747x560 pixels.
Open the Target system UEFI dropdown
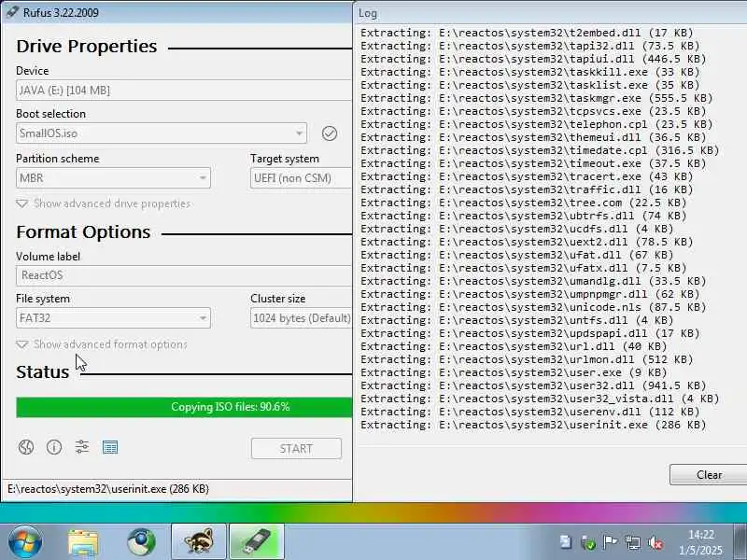(301, 178)
